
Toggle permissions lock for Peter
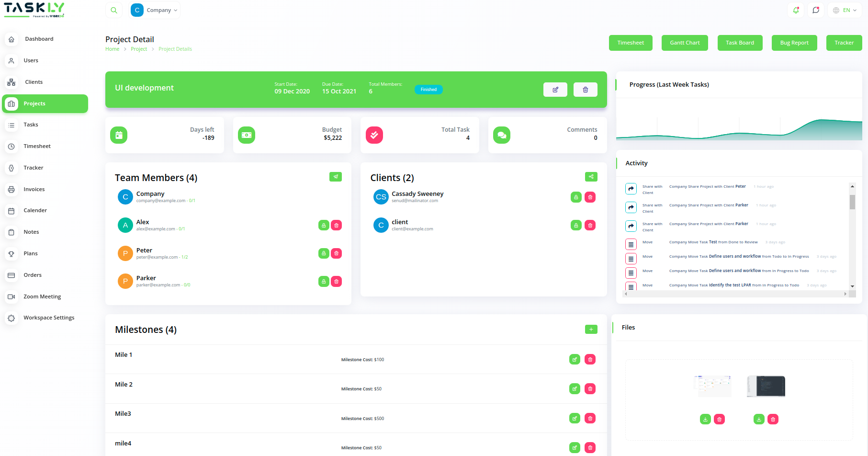(324, 253)
